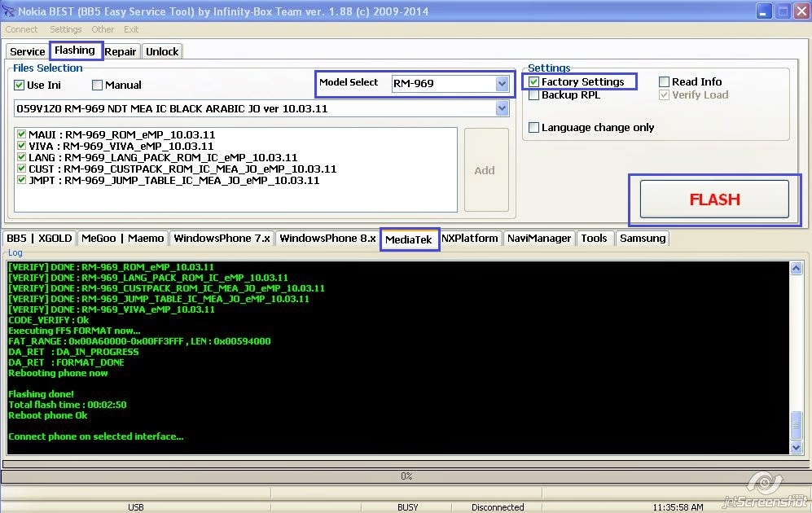Switch to the MeGoo | Maemo tab
Image resolution: width=812 pixels, height=513 pixels.
pyautogui.click(x=123, y=238)
